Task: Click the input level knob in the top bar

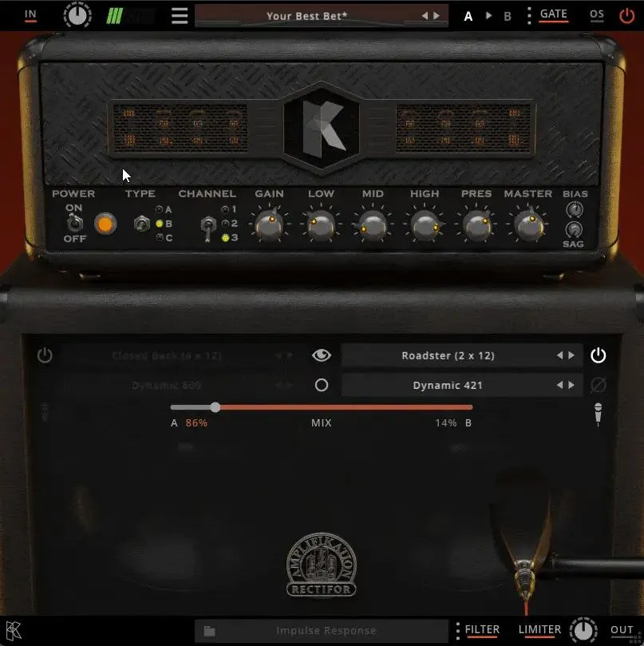Action: point(77,16)
